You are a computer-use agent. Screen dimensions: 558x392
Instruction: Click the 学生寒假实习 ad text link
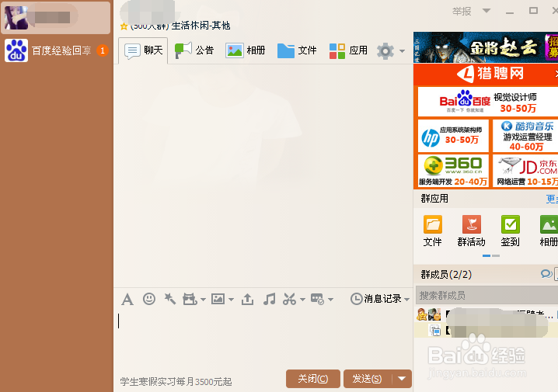(176, 382)
